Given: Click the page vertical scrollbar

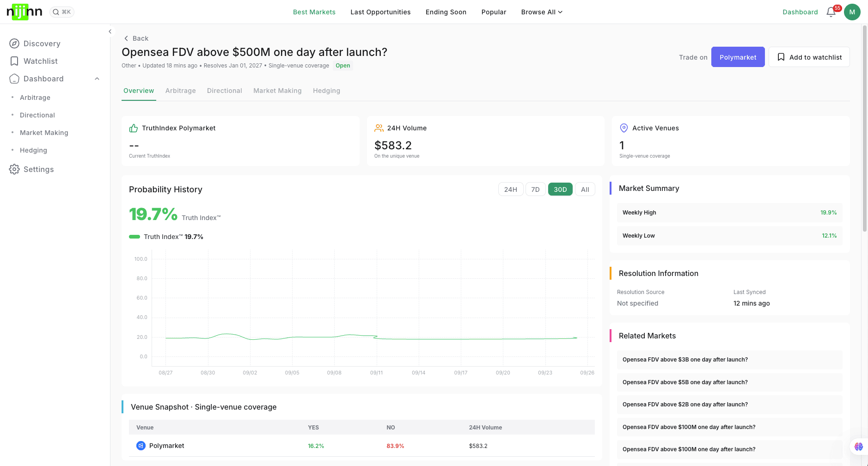Looking at the screenshot, I should pyautogui.click(x=865, y=129).
